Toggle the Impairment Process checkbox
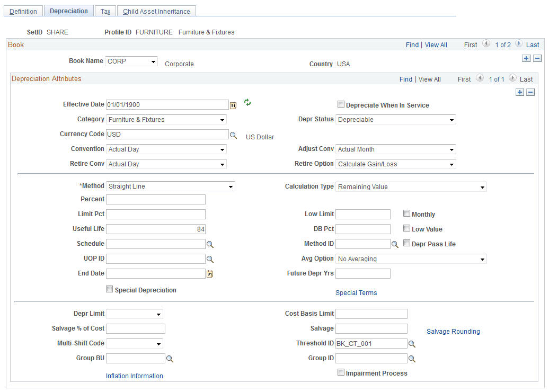This screenshot has height=392, width=549. coord(341,372)
